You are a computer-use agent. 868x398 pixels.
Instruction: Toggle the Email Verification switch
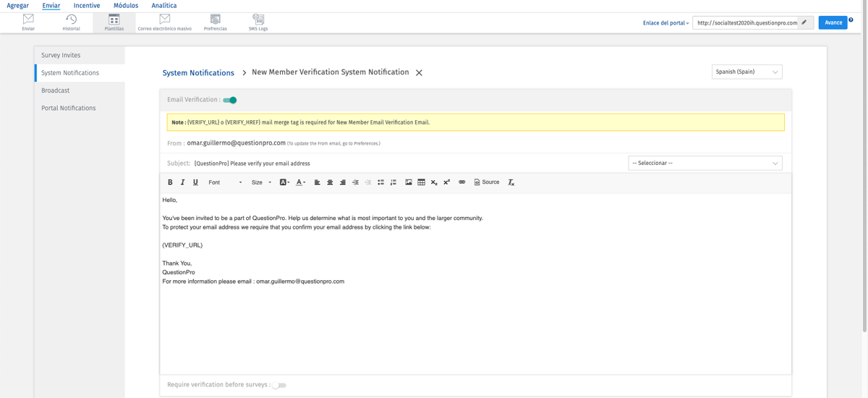[x=230, y=100]
